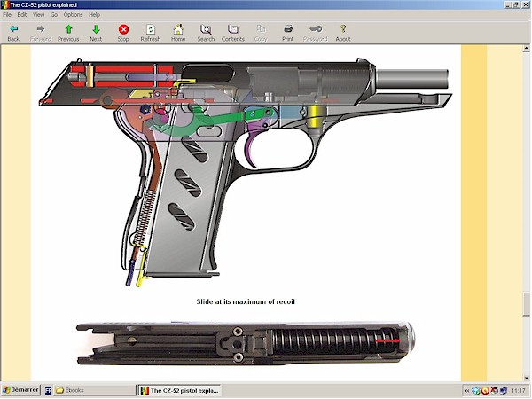The image size is (532, 399).
Task: Open the Search tool
Action: (x=206, y=33)
